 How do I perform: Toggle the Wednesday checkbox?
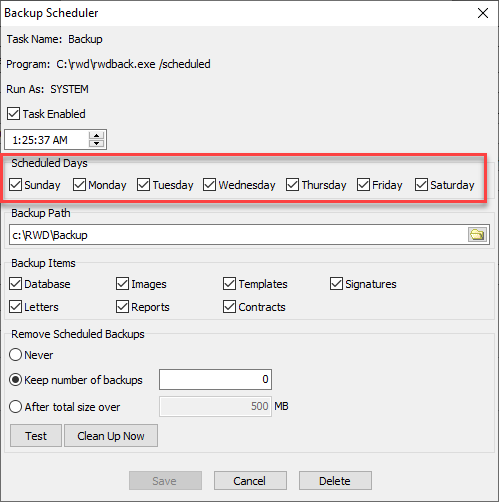pyautogui.click(x=209, y=184)
